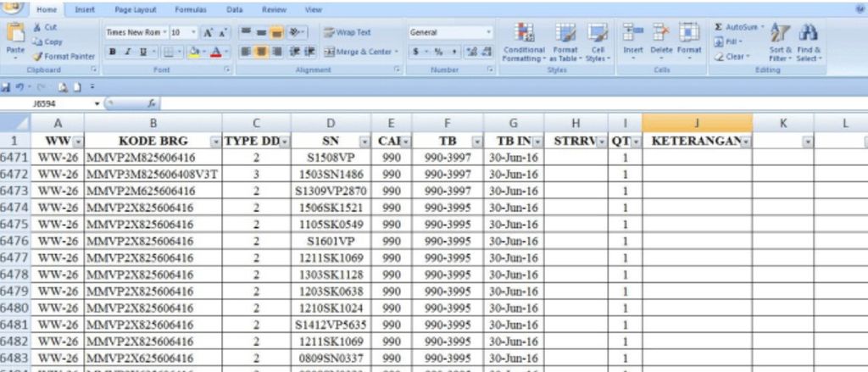The image size is (868, 372).
Task: Open the KETERANGAN filter dropdown
Action: pyautogui.click(x=746, y=142)
